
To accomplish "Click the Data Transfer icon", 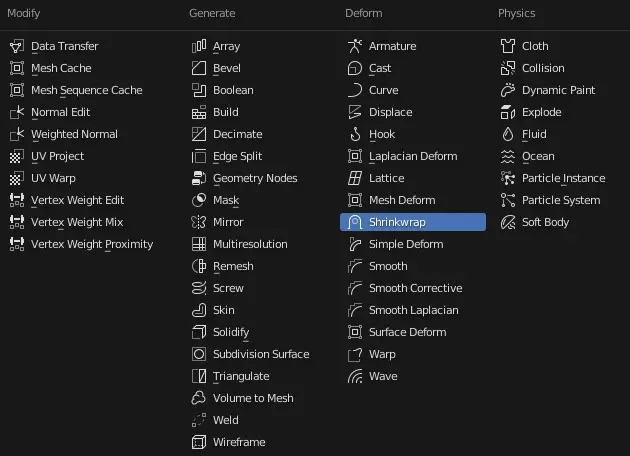I will tap(17, 46).
